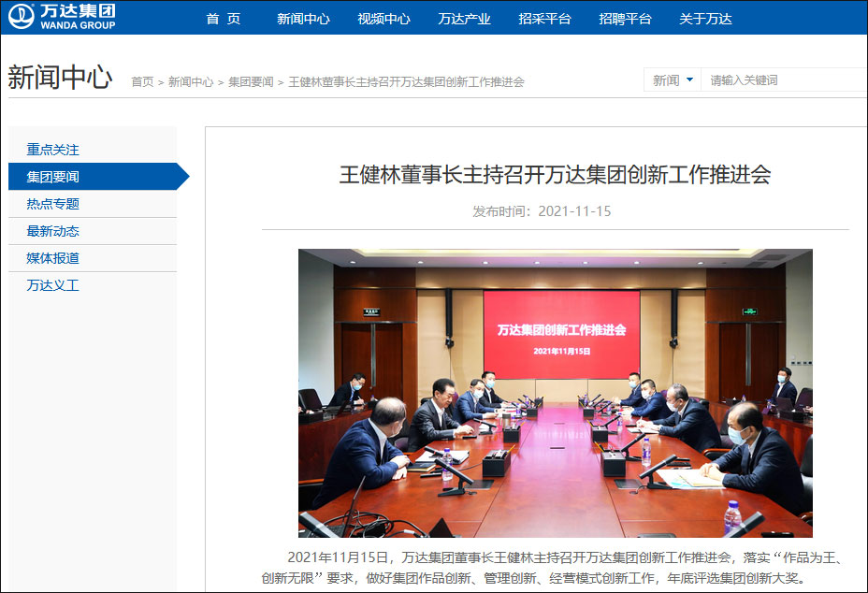868x593 pixels.
Task: Click the current article title in the breadcrumb
Action: pyautogui.click(x=406, y=82)
